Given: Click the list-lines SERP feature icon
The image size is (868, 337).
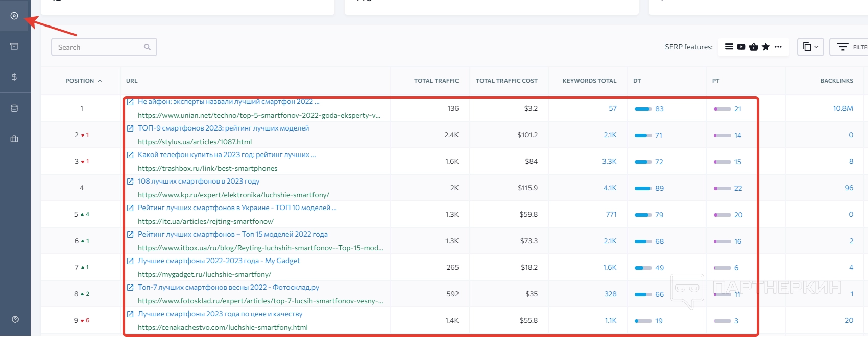Looking at the screenshot, I should tap(729, 47).
